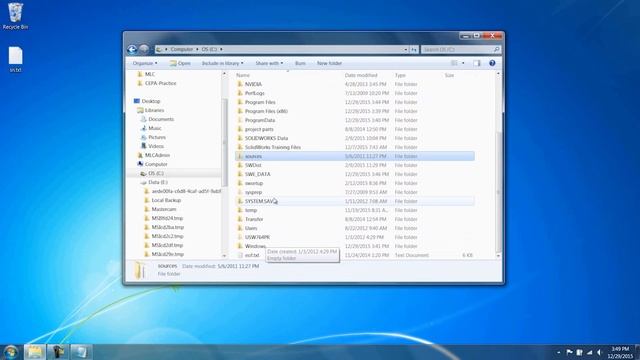Image resolution: width=640 pixels, height=360 pixels.
Task: Click the Open toolbar button
Action: [x=180, y=63]
